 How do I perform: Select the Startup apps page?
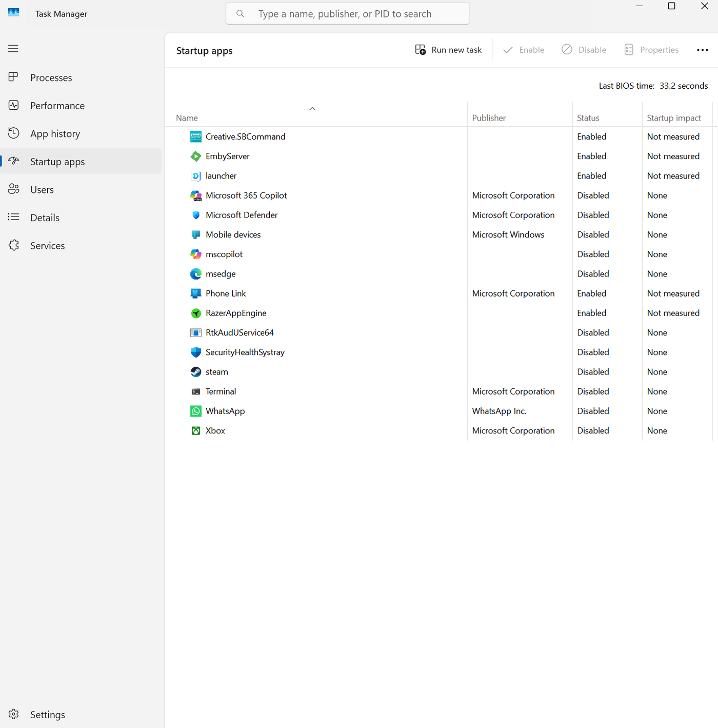coord(81,161)
